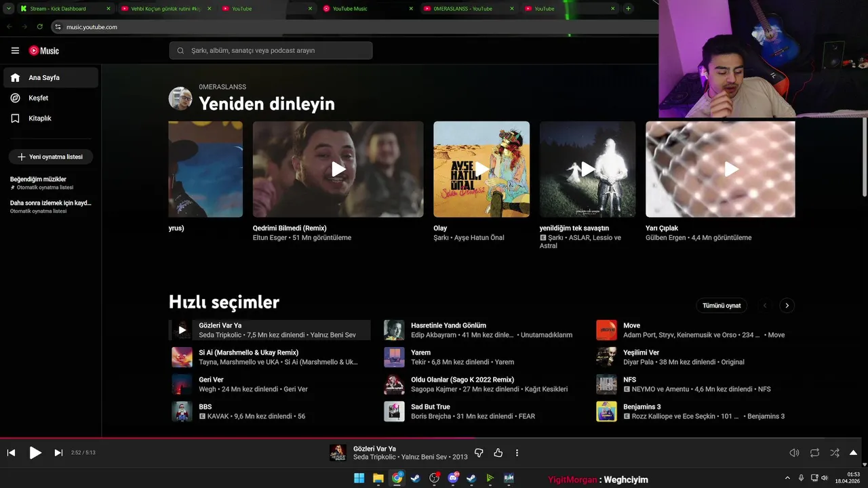
Task: Click the YouTube Music logo
Action: [44, 51]
